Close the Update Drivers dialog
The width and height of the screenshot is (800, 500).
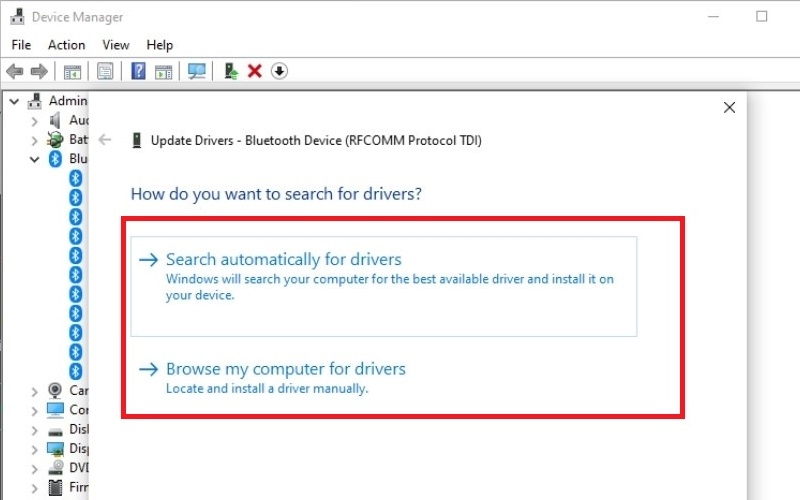(x=729, y=108)
